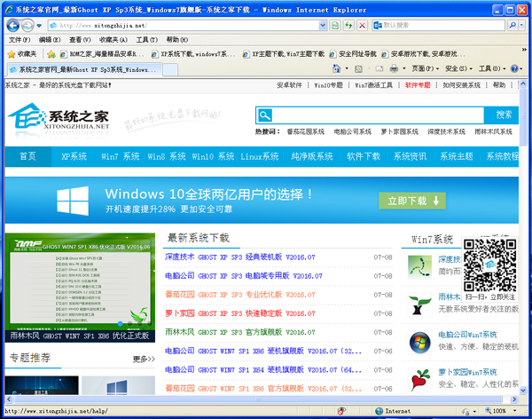Click the 萝卜家园 radish icon
532x419 pixels.
pyautogui.click(x=419, y=380)
